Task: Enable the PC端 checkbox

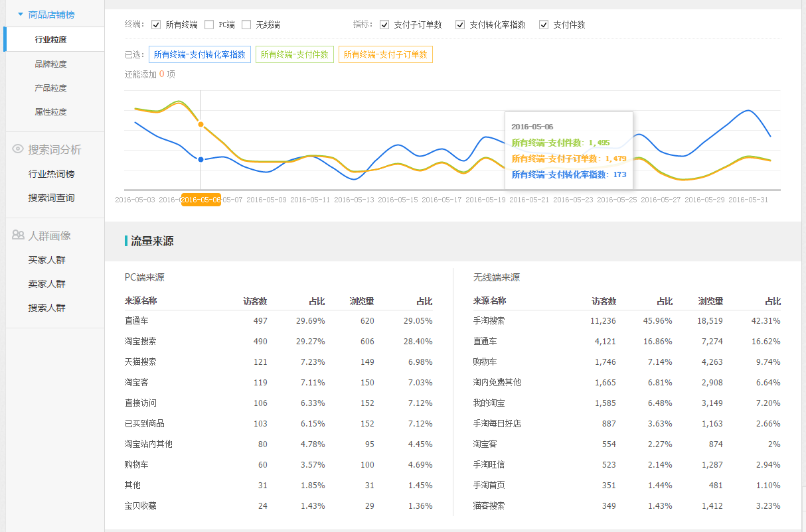Action: (x=209, y=25)
